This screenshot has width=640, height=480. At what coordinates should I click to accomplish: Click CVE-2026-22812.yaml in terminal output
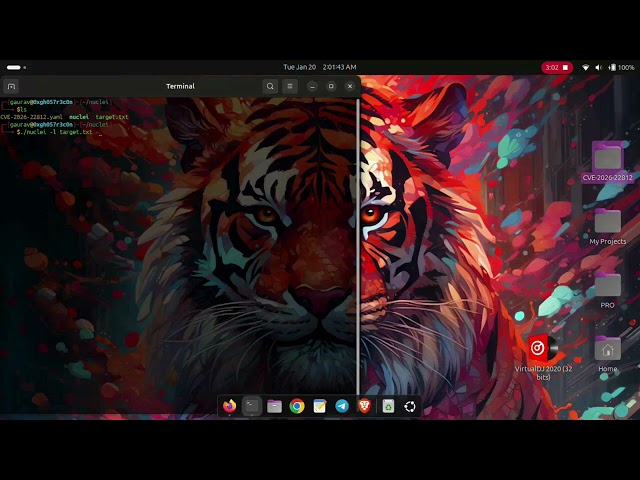coord(31,117)
